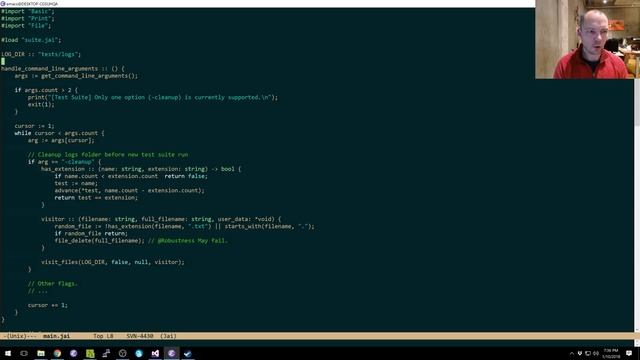Image resolution: width=640 pixels, height=360 pixels.
Task: Open the taskbar clock and calendar
Action: 611,353
